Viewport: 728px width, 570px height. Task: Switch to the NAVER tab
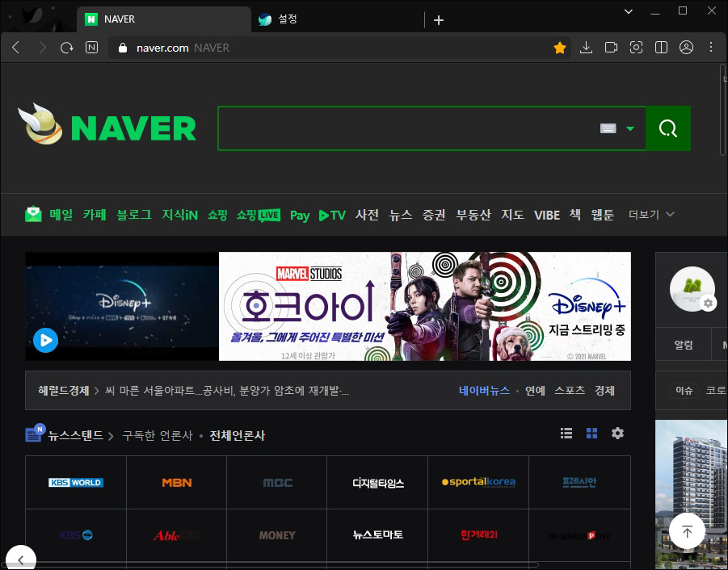pyautogui.click(x=164, y=19)
